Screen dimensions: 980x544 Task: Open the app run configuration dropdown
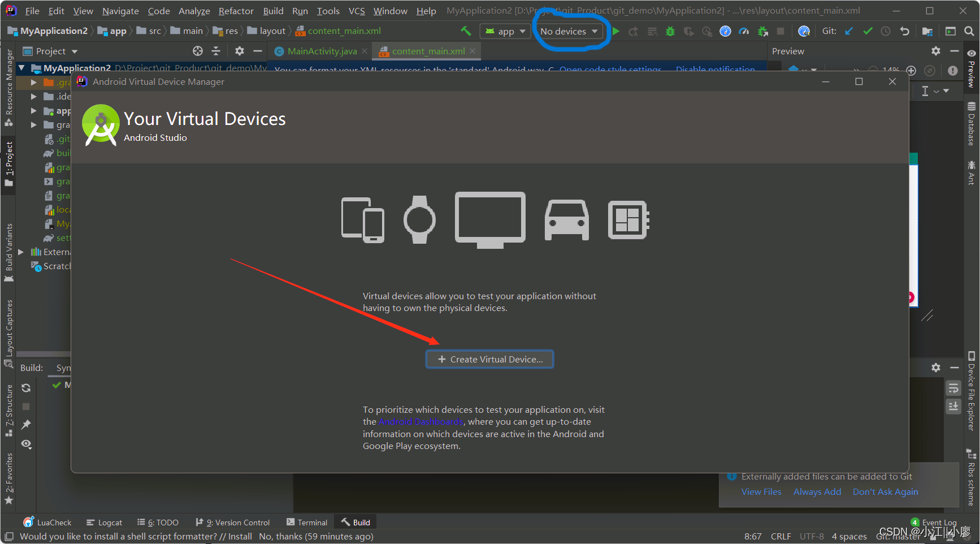point(505,31)
